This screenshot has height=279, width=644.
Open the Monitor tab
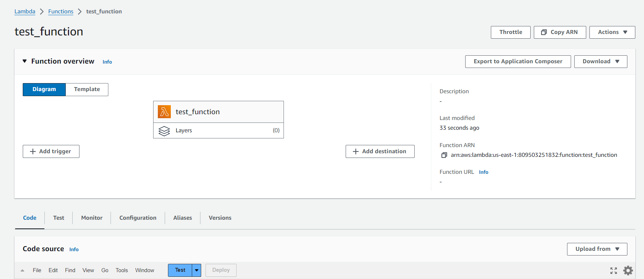(92, 218)
